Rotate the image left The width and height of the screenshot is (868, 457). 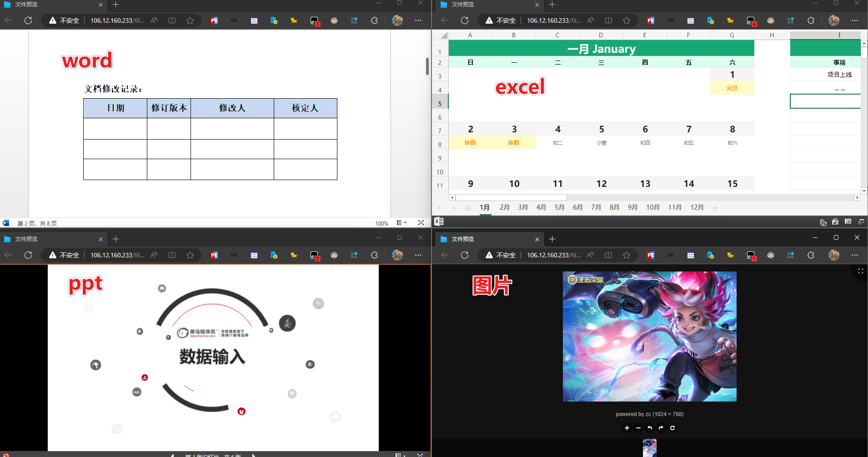(x=650, y=428)
